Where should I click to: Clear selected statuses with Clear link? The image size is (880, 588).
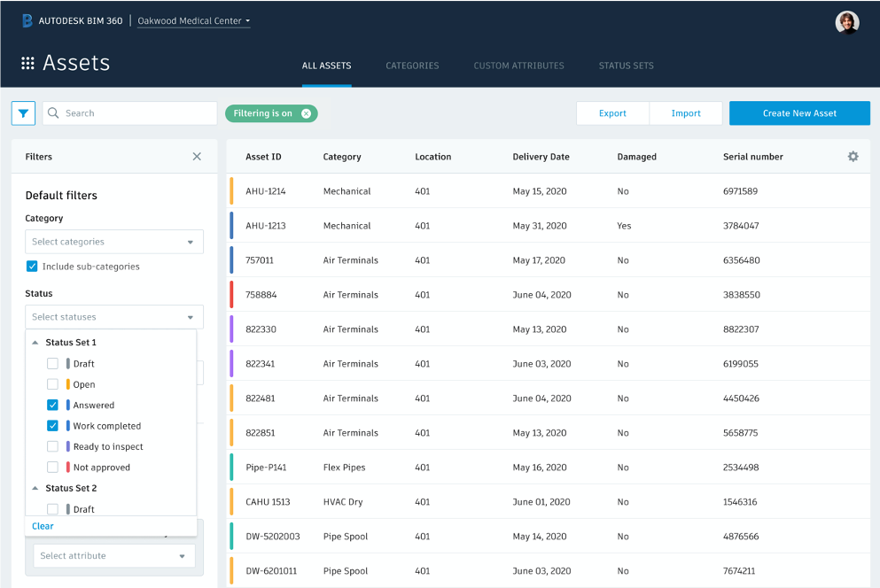point(43,525)
